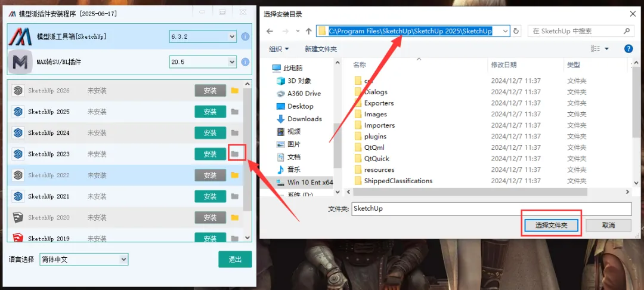Select 此电脑 in the navigation tree
Image resolution: width=644 pixels, height=290 pixels.
tap(287, 68)
